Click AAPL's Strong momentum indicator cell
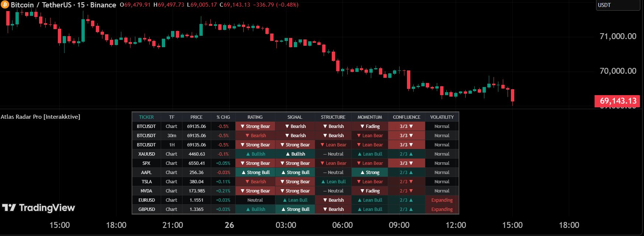 click(x=370, y=172)
